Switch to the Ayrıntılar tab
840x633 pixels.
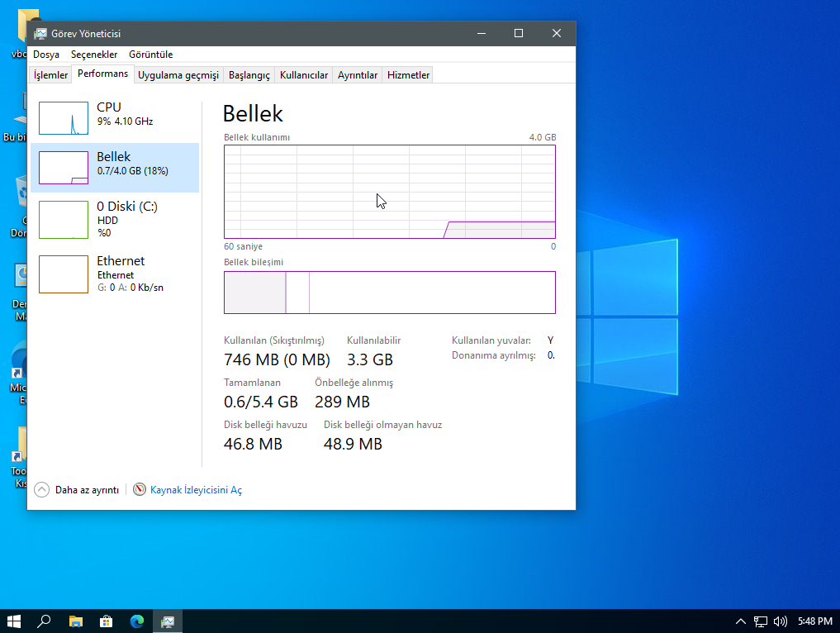tap(358, 75)
